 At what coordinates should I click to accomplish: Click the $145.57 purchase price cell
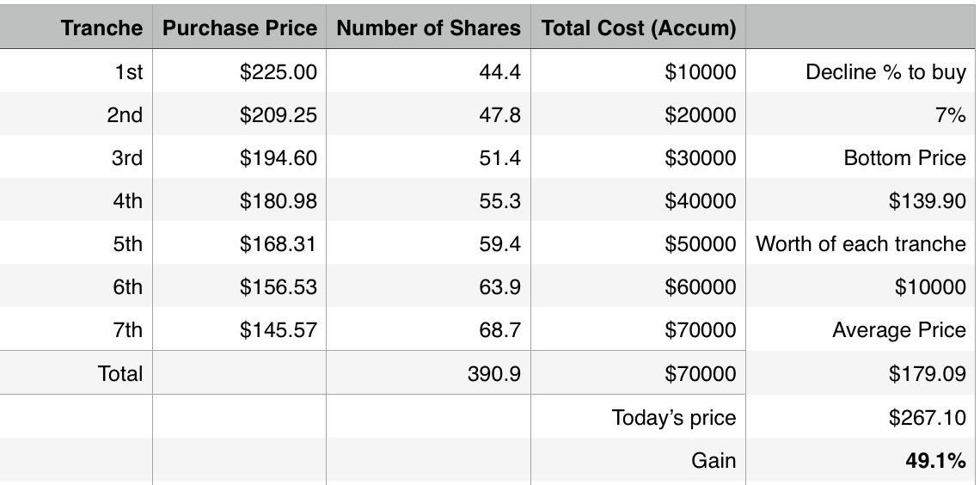[278, 330]
